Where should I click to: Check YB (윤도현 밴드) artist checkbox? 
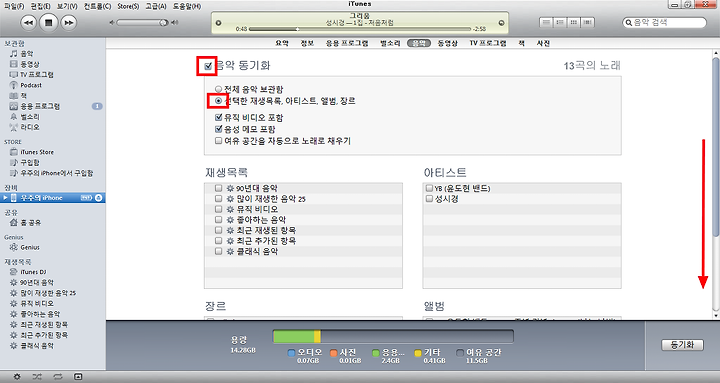click(x=429, y=188)
